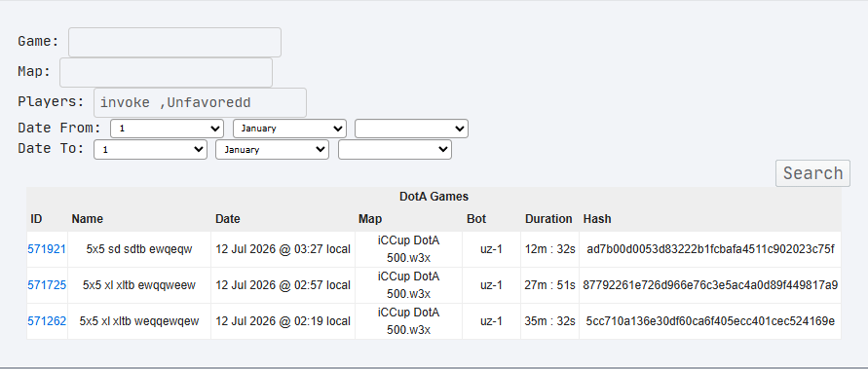Open game ID 571725 link
Screen dimensions: 868x369
pos(47,285)
